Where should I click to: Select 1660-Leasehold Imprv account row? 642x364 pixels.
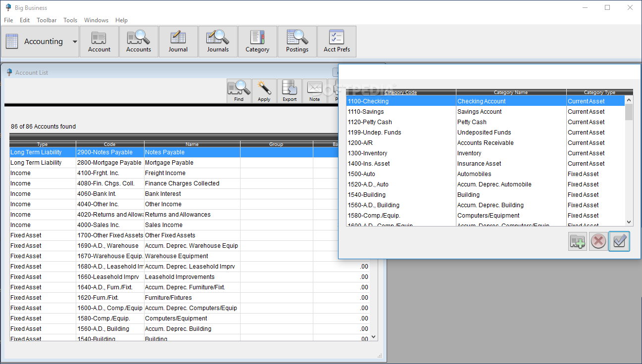tap(190, 277)
